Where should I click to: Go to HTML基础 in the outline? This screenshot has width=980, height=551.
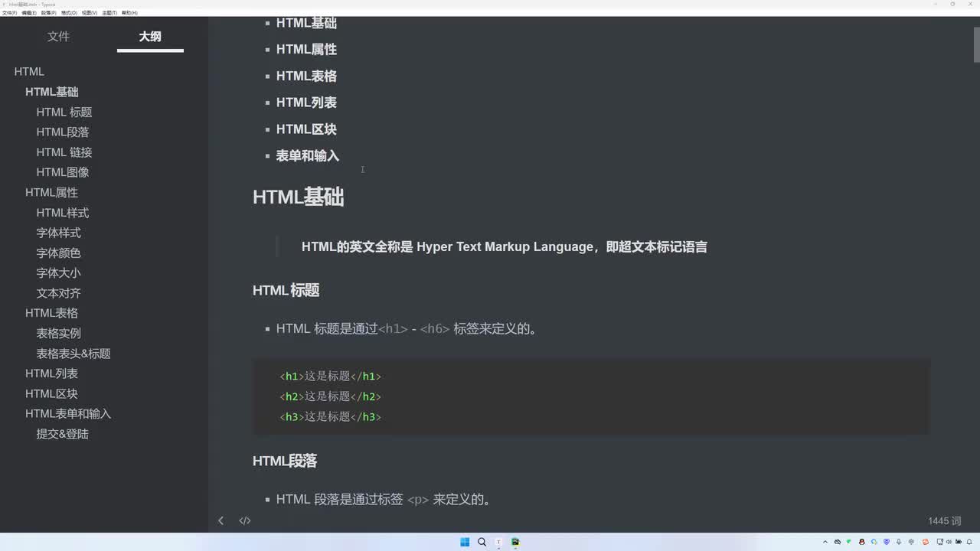[x=52, y=92]
